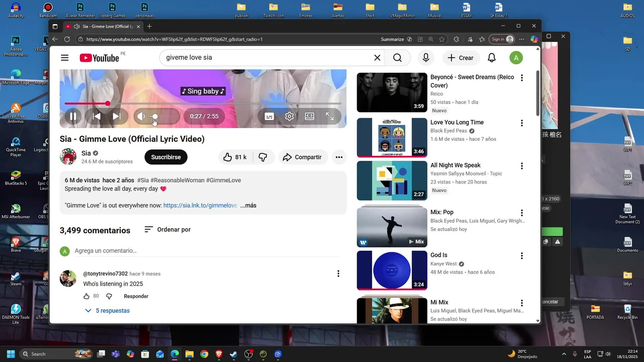
Task: Add page to favorites with star
Action: [x=442, y=39]
